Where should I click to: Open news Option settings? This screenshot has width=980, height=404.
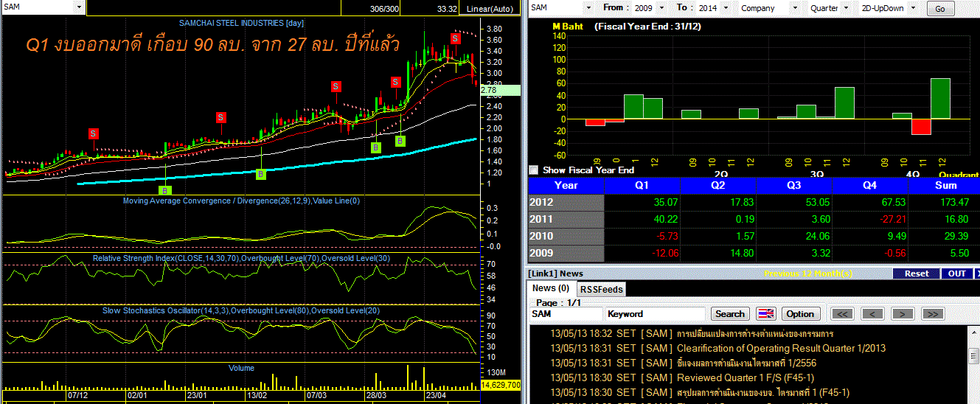pos(800,314)
